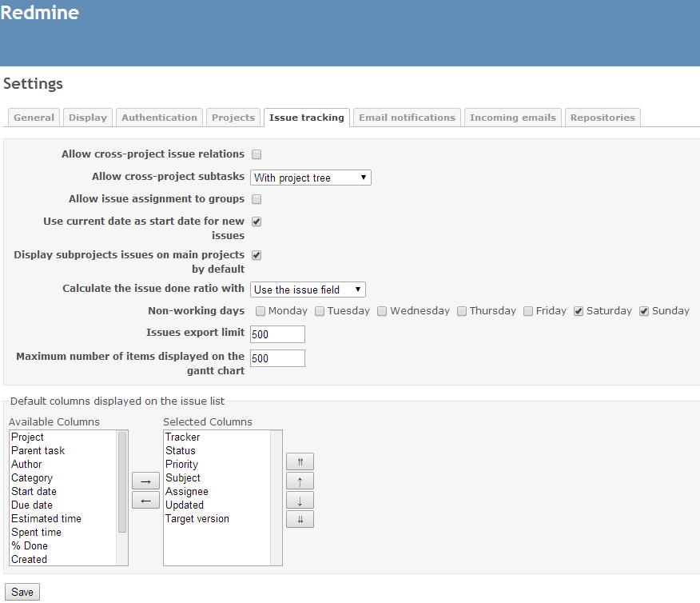Select Project in Available Columns
The width and height of the screenshot is (700, 603).
(63, 437)
